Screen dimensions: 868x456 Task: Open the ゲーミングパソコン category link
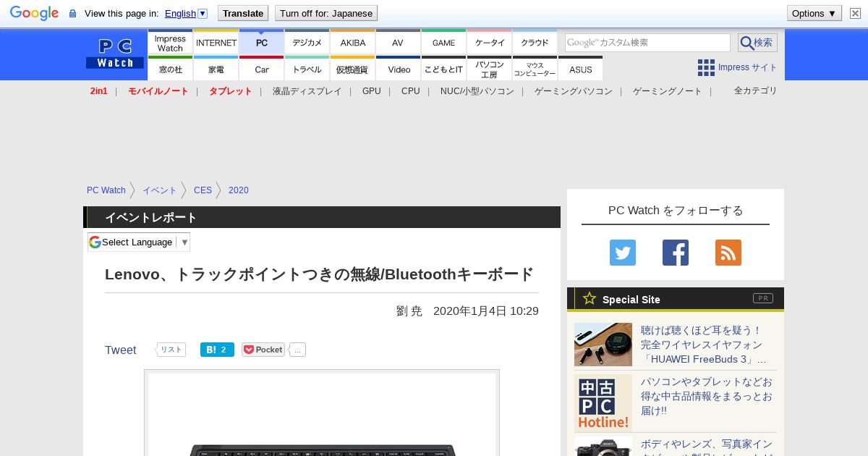point(573,91)
